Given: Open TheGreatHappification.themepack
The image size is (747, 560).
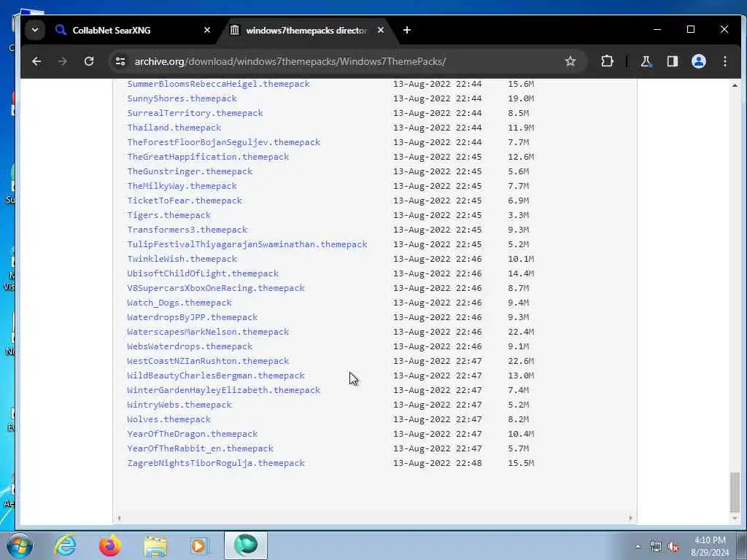Looking at the screenshot, I should tap(208, 157).
